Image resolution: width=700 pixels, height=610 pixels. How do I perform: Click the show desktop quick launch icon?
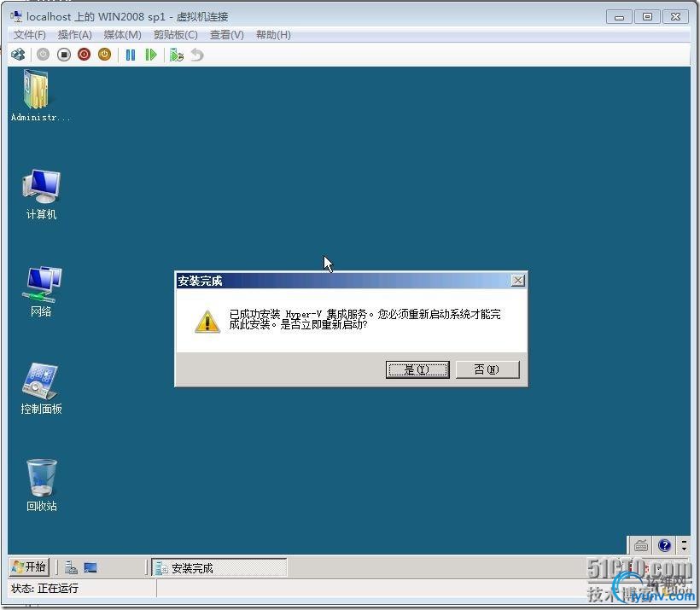tap(90, 567)
